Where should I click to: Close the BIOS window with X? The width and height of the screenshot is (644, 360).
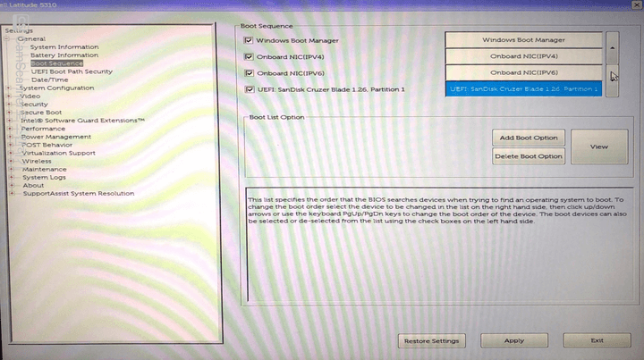click(636, 4)
